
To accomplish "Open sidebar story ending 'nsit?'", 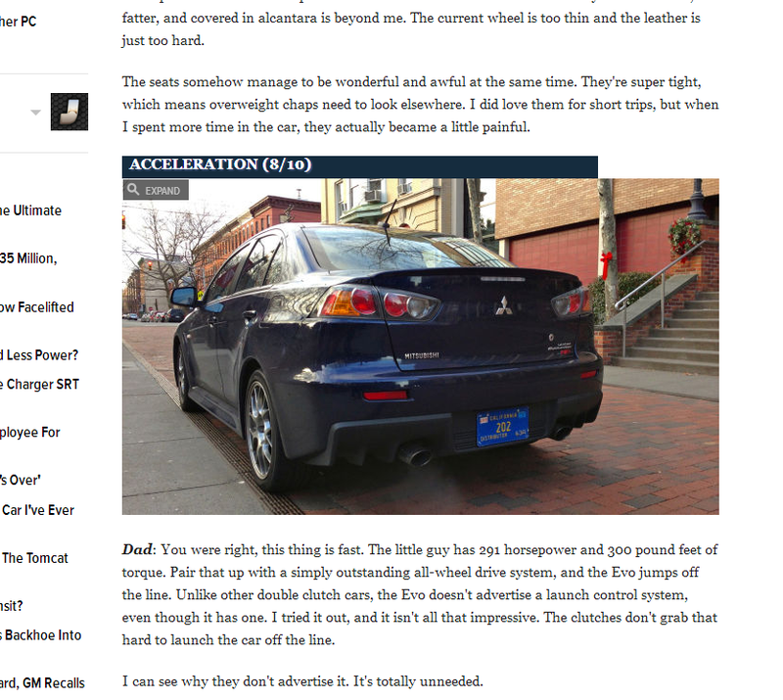I will tap(12, 606).
